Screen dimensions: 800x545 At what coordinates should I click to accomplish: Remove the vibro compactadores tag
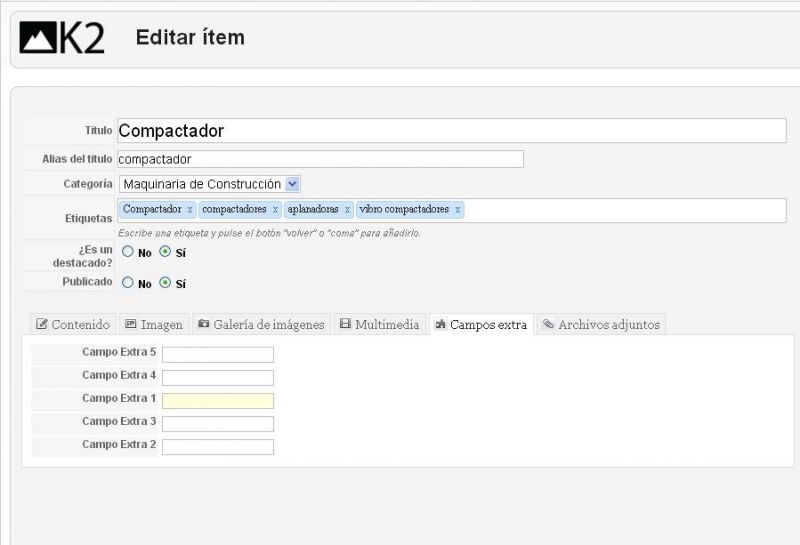[x=458, y=210]
